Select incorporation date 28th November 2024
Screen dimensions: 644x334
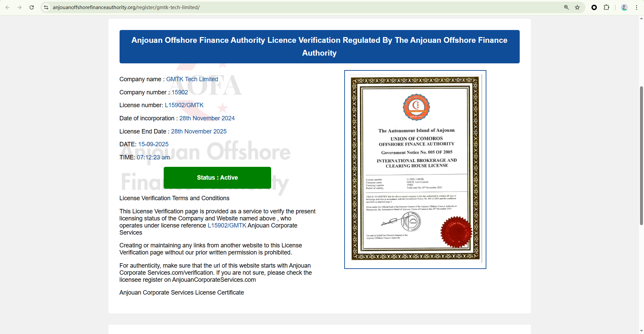coord(207,118)
